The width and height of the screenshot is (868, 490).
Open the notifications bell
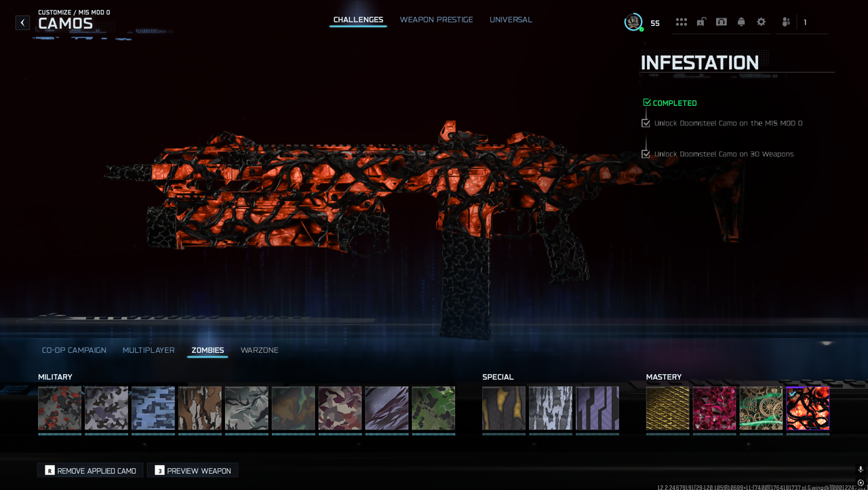tap(741, 22)
